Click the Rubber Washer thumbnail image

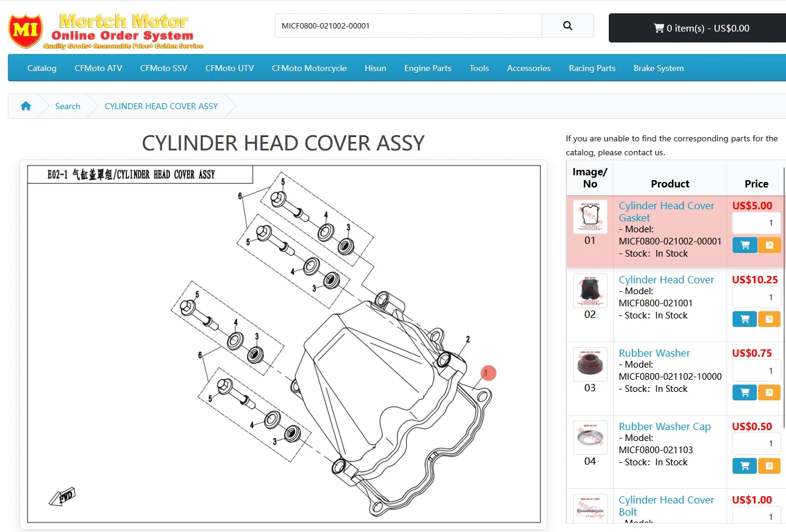click(x=590, y=364)
